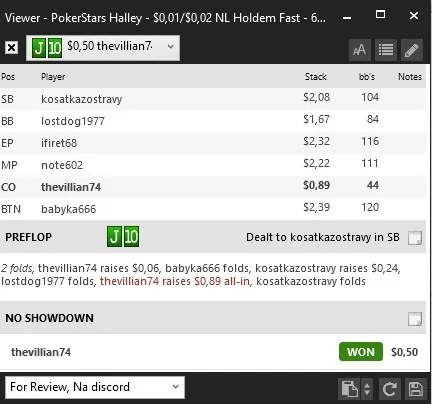Image resolution: width=432 pixels, height=404 pixels.
Task: Click the $2,39 stack value
Action: (x=316, y=207)
